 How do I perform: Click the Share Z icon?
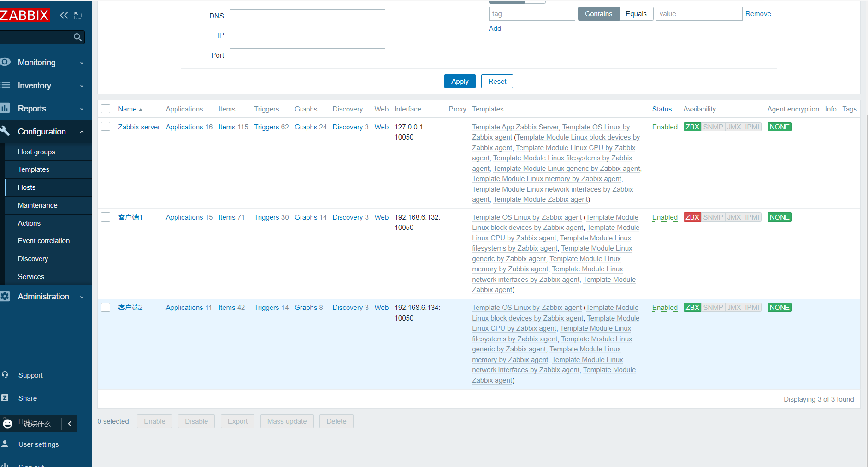coord(5,398)
